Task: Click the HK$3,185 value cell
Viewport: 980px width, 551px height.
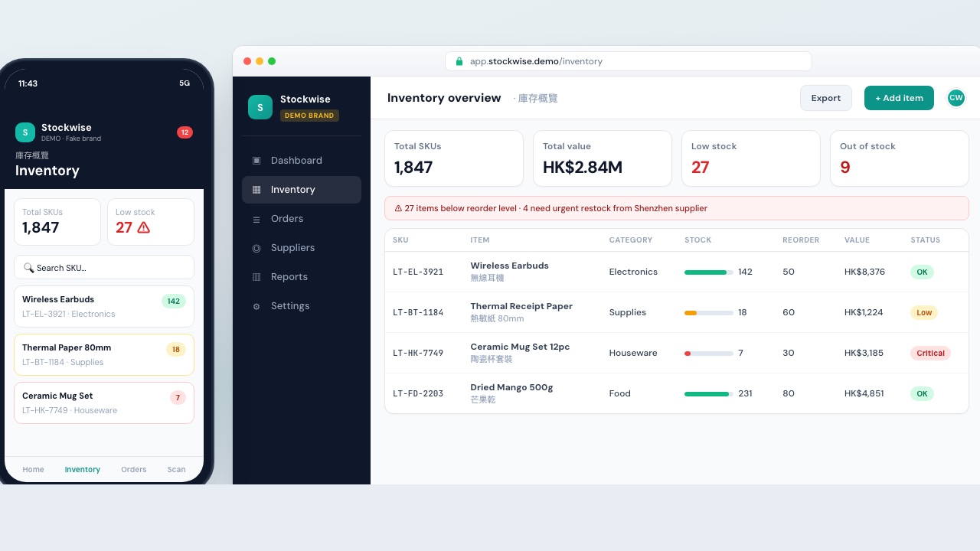Action: (864, 353)
